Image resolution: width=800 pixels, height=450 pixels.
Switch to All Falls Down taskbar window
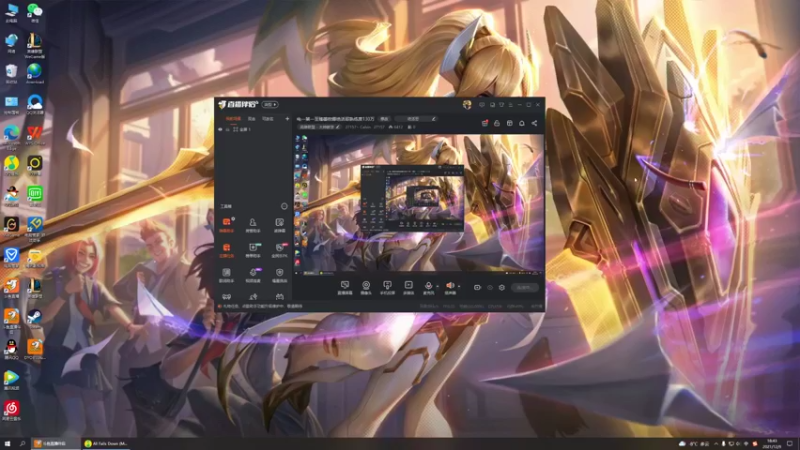106,444
